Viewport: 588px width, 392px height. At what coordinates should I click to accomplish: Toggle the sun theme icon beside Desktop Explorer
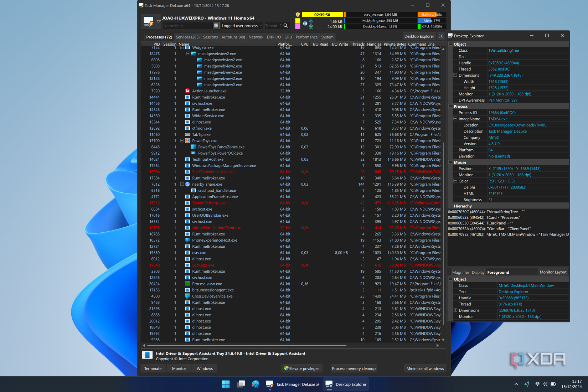tap(441, 36)
